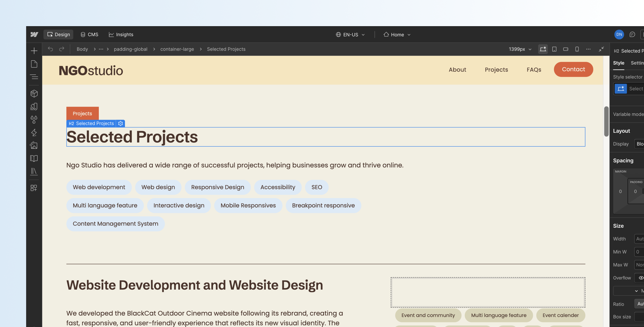Switch to Design mode
Viewport: 644px width, 327px height.
point(59,35)
